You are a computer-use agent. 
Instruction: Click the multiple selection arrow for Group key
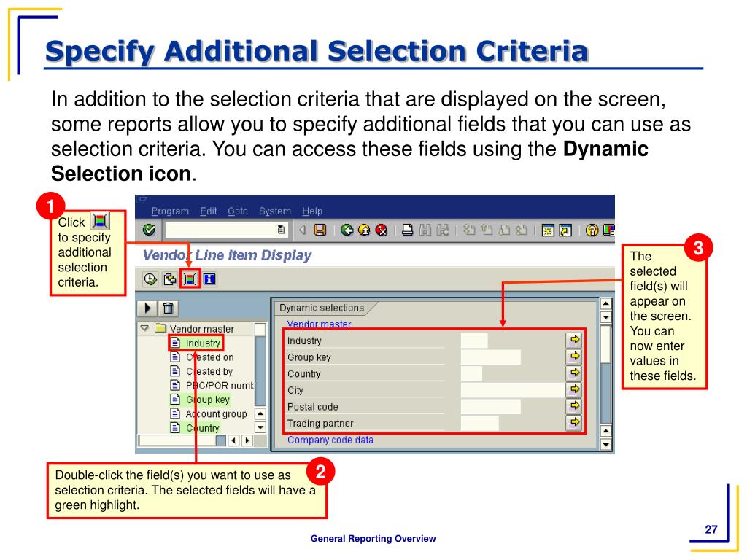574,356
